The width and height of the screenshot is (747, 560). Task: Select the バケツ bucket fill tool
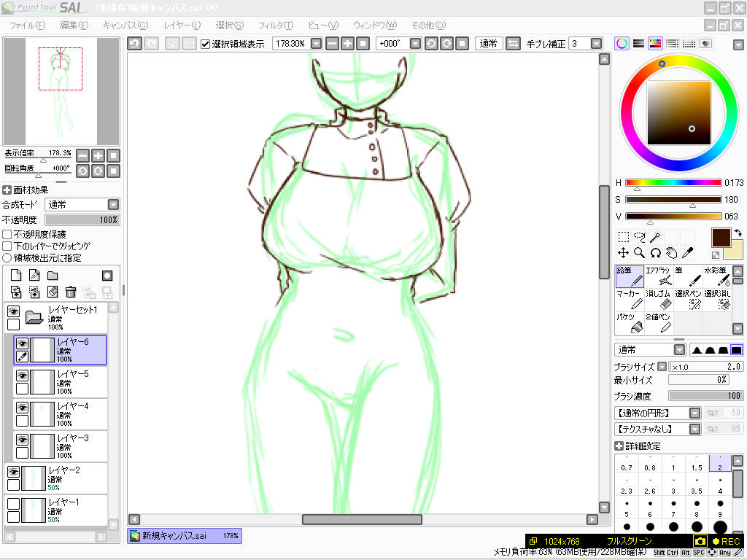(x=630, y=323)
